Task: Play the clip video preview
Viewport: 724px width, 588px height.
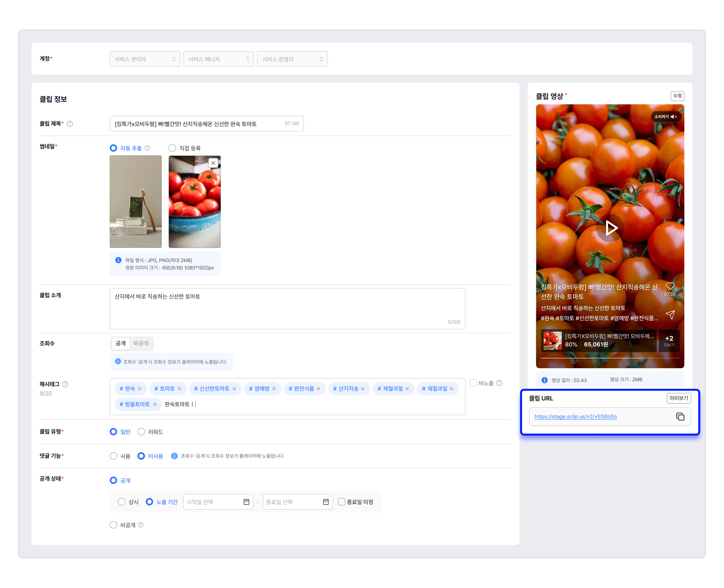Action: (610, 228)
